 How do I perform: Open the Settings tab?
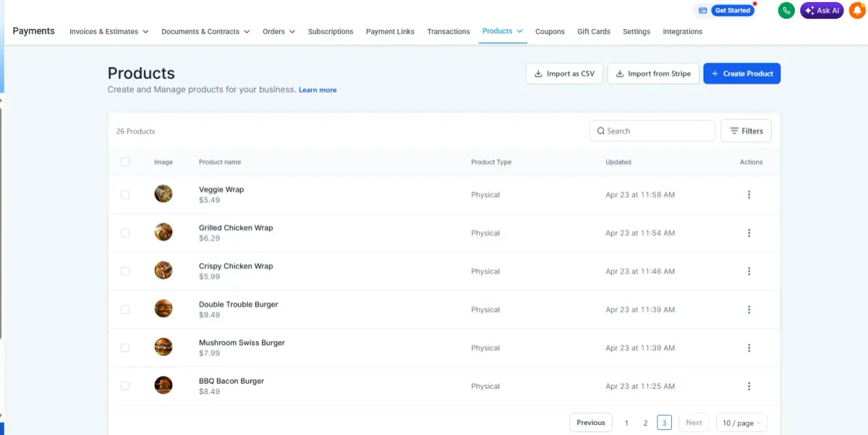click(637, 31)
